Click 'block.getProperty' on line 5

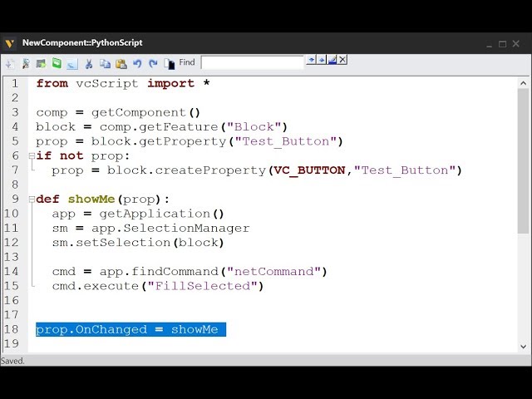(159, 141)
